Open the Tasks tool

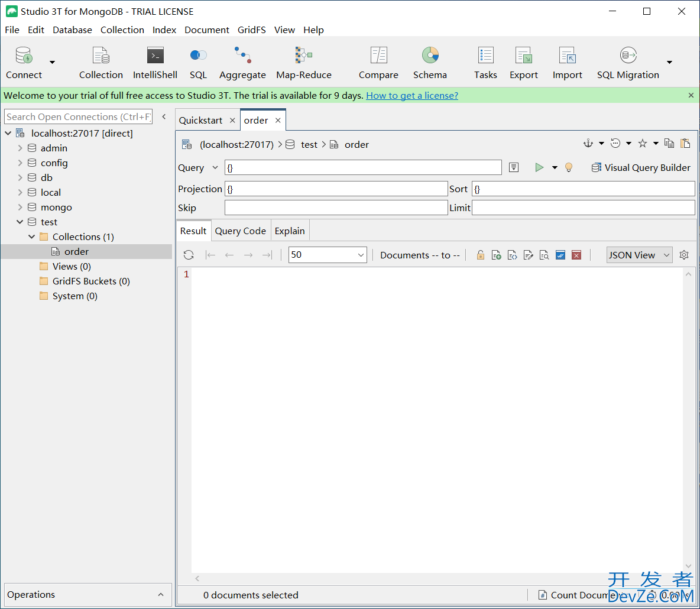tap(485, 63)
